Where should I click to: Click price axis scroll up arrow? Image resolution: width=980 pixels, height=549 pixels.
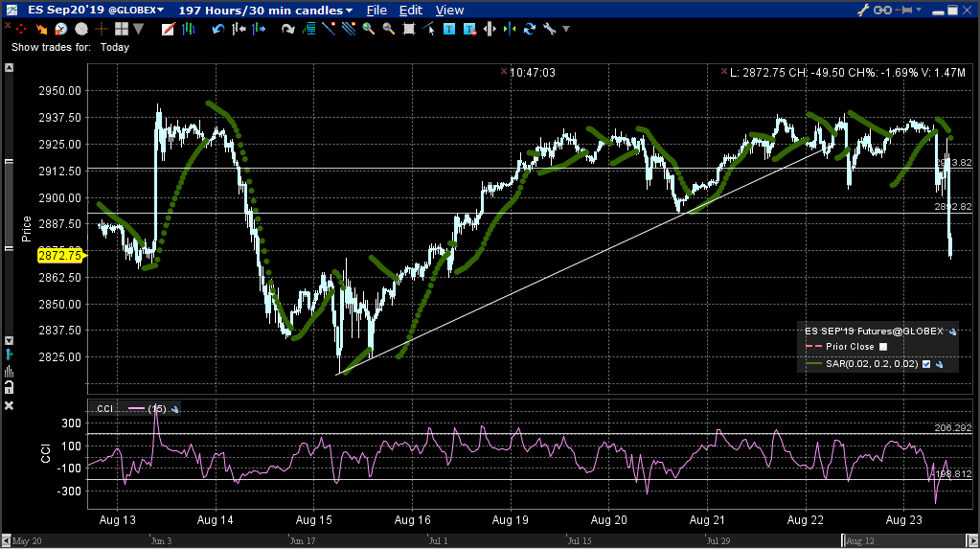[9, 67]
